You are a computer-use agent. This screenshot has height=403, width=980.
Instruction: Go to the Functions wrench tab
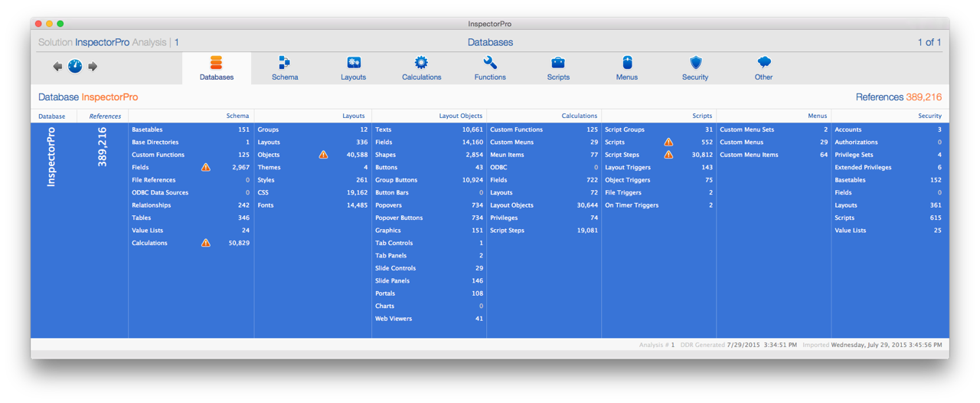(x=490, y=68)
